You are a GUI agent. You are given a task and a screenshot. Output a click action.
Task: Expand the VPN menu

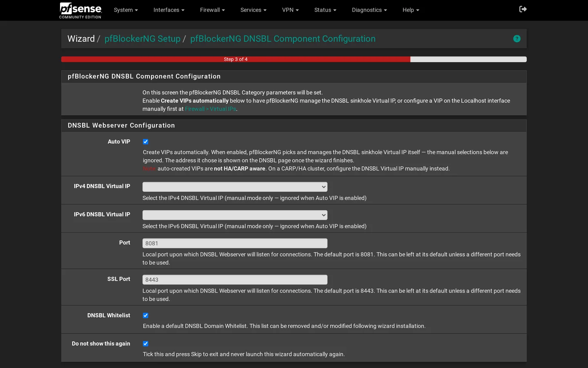(290, 10)
